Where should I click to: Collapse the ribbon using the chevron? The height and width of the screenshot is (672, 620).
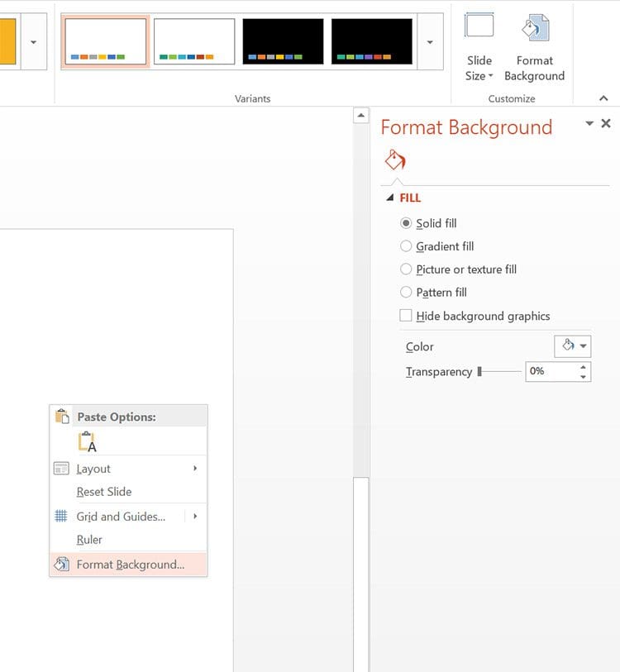pos(603,98)
